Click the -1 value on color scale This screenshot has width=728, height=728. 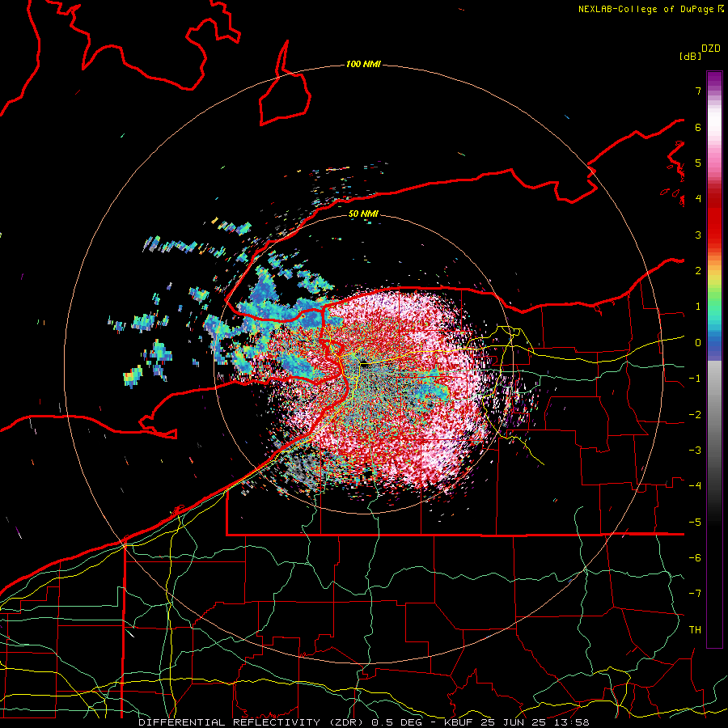click(x=695, y=379)
